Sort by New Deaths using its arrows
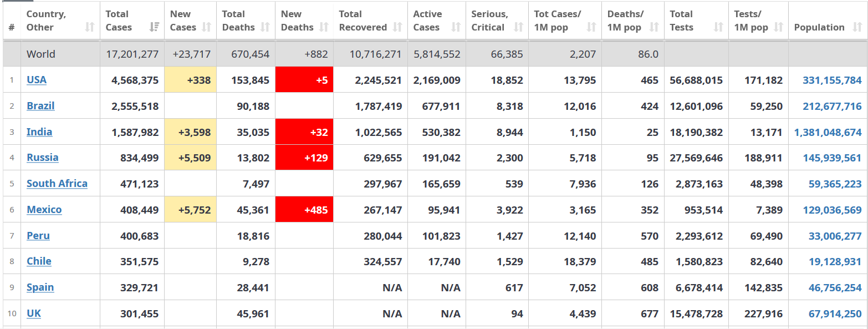 (x=324, y=27)
